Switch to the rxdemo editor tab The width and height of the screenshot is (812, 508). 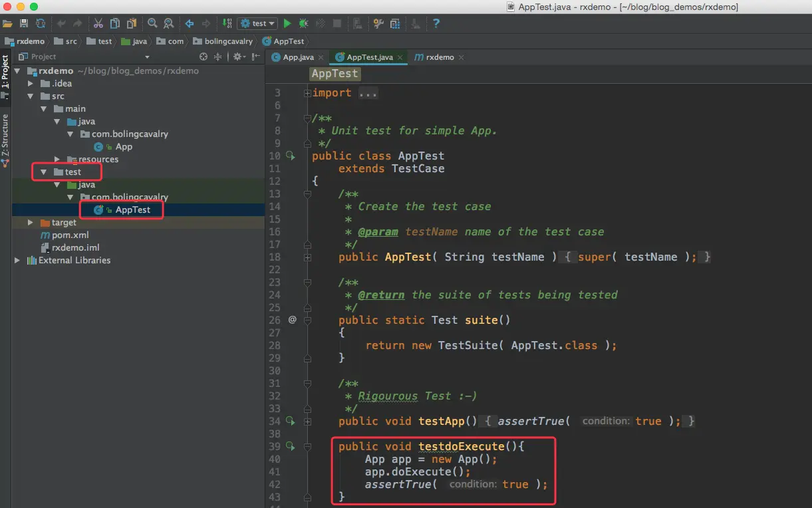(434, 57)
